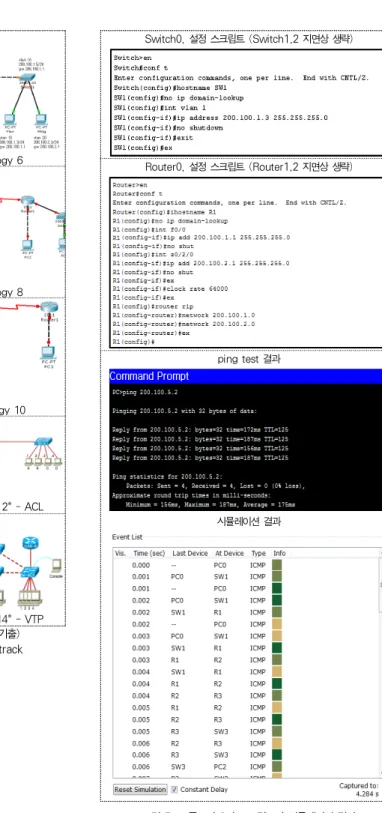
Task: Click info color swatch of 0.000 PC0 event
Action: pos(277,565)
